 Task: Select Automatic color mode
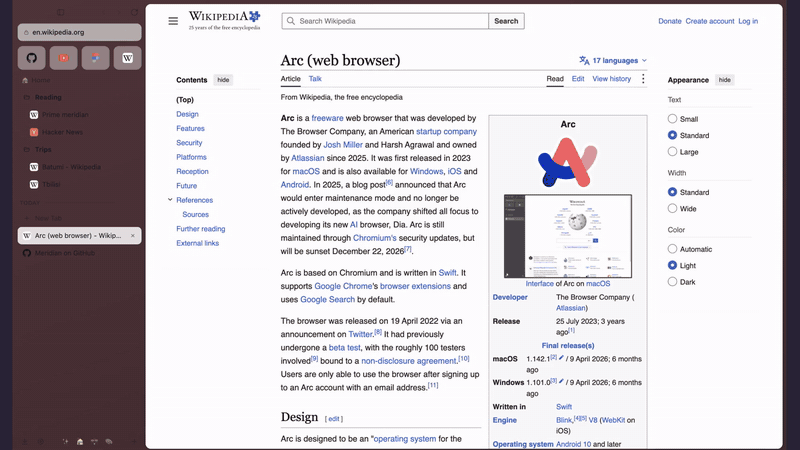[672, 249]
